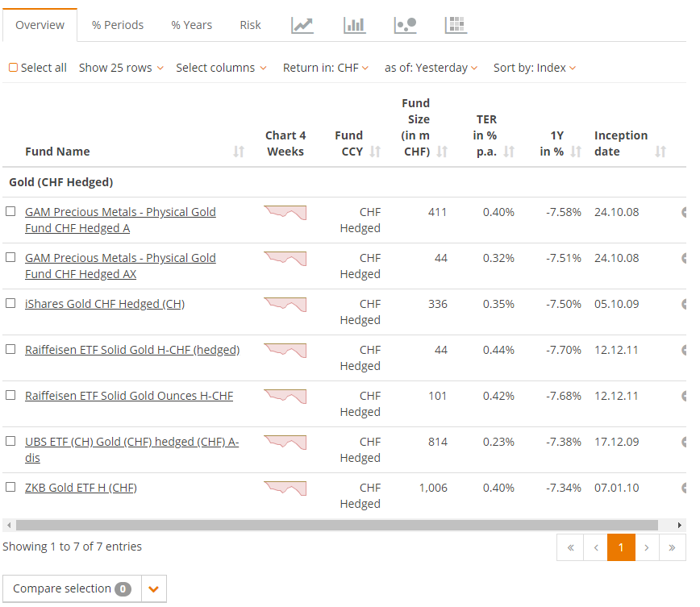Viewport: 700px width, 607px height.
Task: Go to the last page button
Action: pyautogui.click(x=672, y=547)
